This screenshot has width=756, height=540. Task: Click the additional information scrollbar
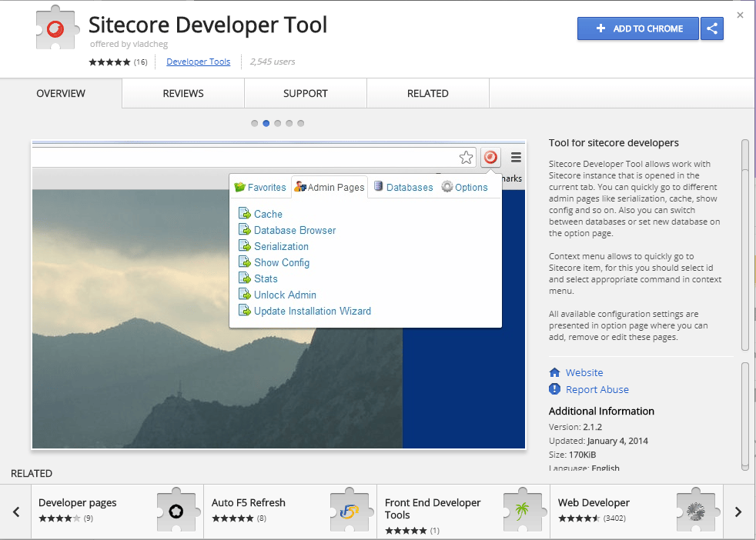pos(745,416)
